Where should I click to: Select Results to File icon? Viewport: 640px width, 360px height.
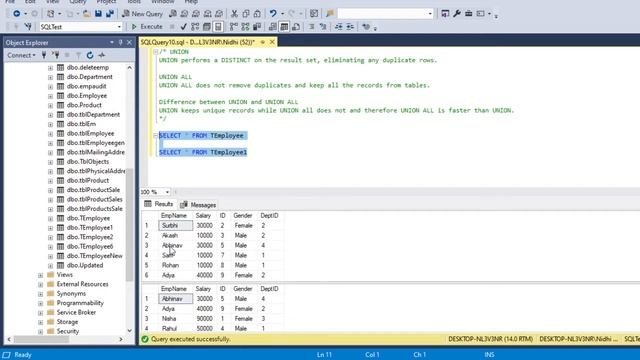pos(296,27)
